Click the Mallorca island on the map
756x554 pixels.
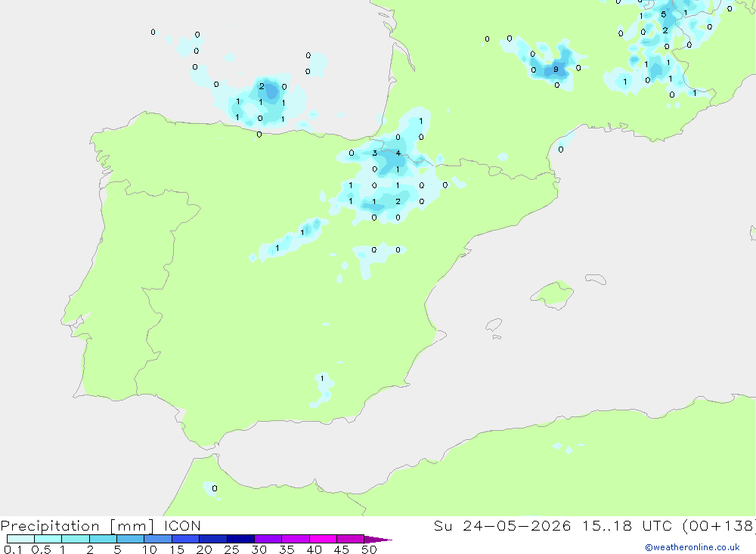553,294
